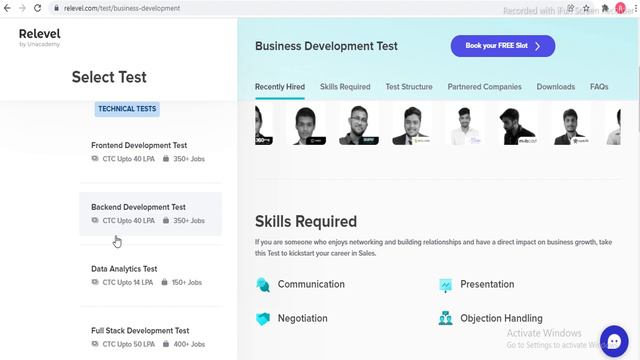Click the Negotiation skill label
The width and height of the screenshot is (640, 360).
(x=302, y=318)
